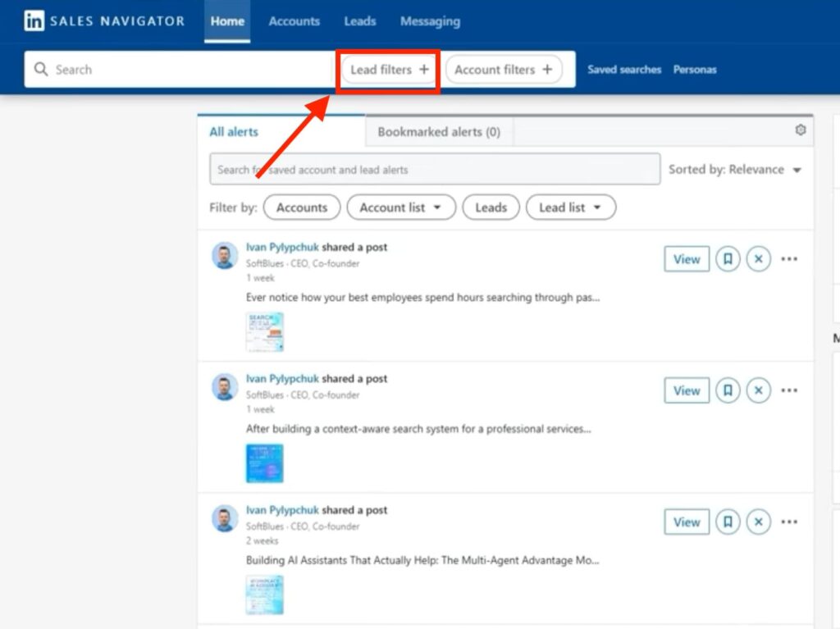Open more options for 'Building AI Assistants' alert
The height and width of the screenshot is (629, 840).
pos(789,522)
